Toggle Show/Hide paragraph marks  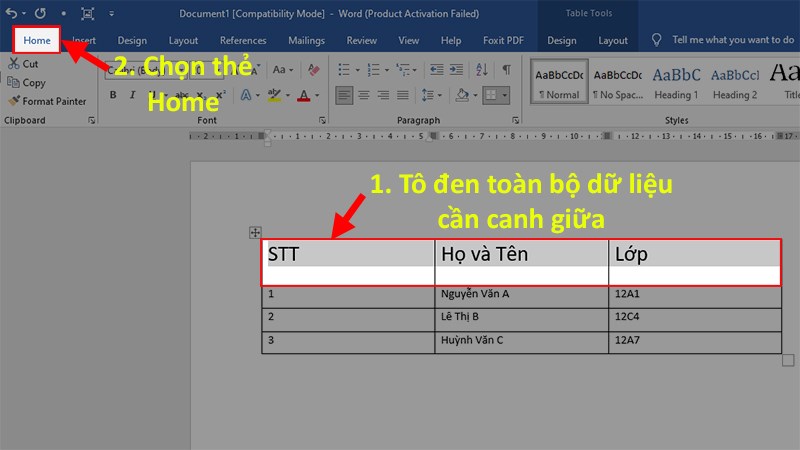point(506,70)
